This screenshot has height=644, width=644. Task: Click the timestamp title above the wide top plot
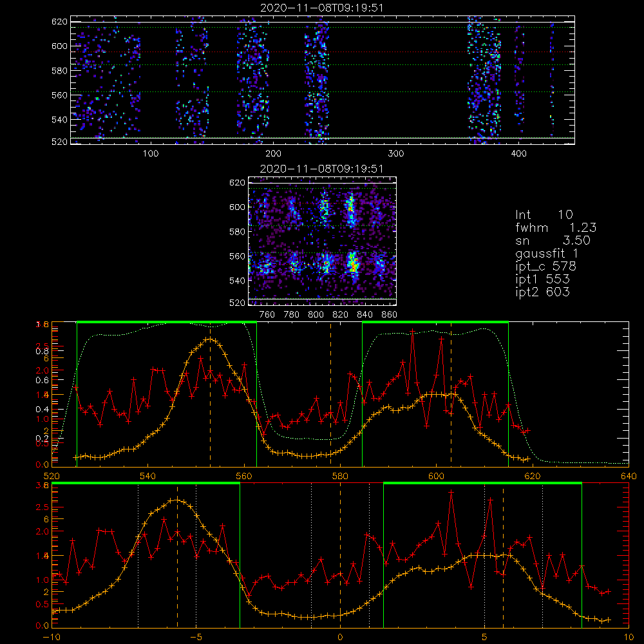tap(322, 8)
